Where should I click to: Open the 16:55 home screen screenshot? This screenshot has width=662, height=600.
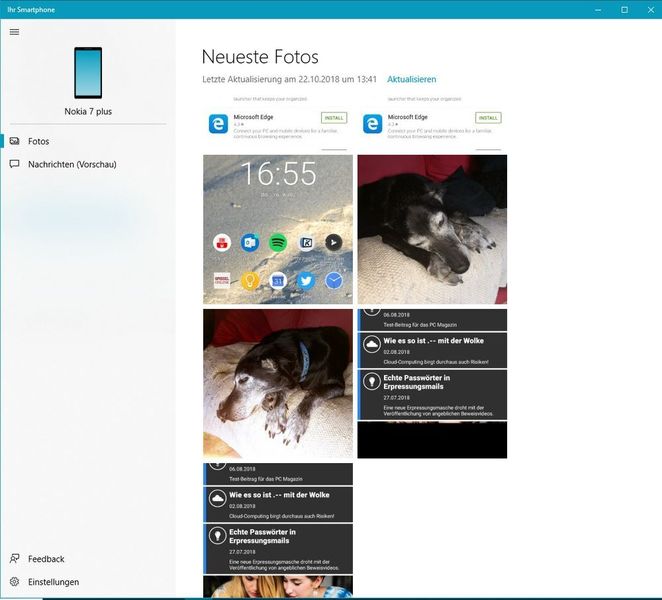click(278, 229)
